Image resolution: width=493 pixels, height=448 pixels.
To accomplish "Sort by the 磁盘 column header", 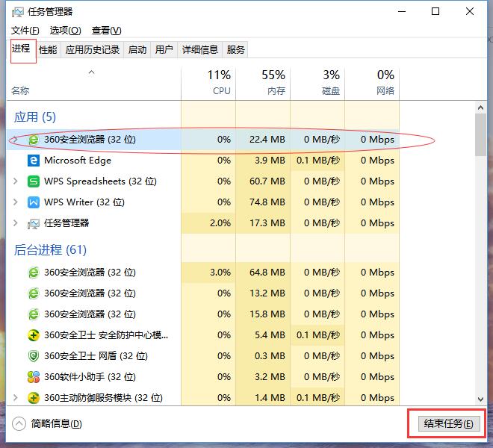I will pyautogui.click(x=317, y=84).
